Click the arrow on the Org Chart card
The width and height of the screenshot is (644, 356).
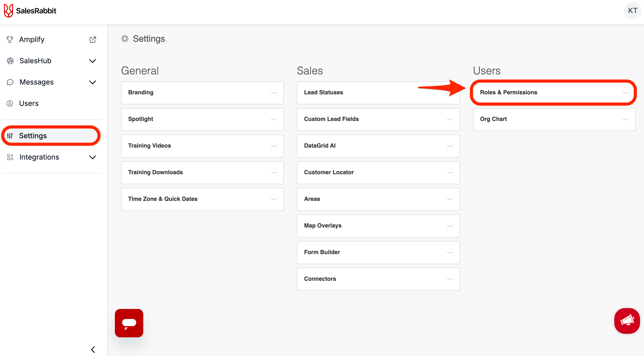[x=626, y=119]
